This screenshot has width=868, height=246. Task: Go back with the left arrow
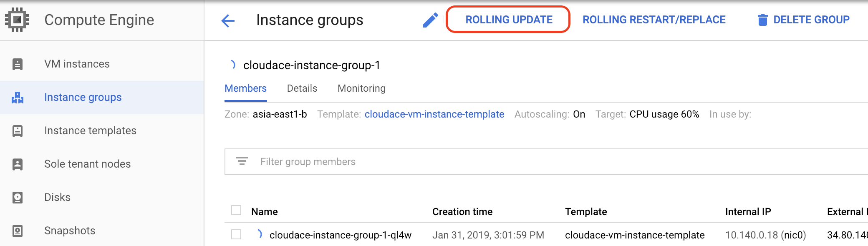(x=228, y=20)
